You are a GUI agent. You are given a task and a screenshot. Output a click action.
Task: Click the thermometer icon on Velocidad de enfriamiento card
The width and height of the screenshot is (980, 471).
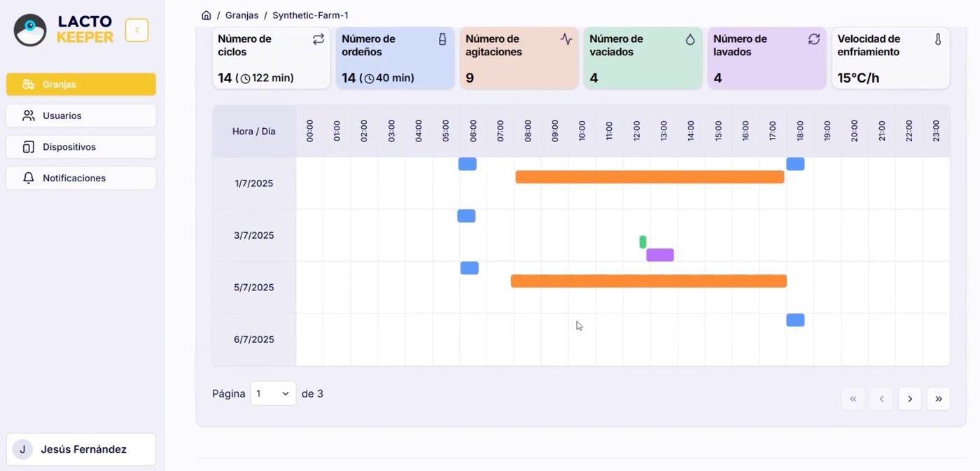click(x=938, y=40)
